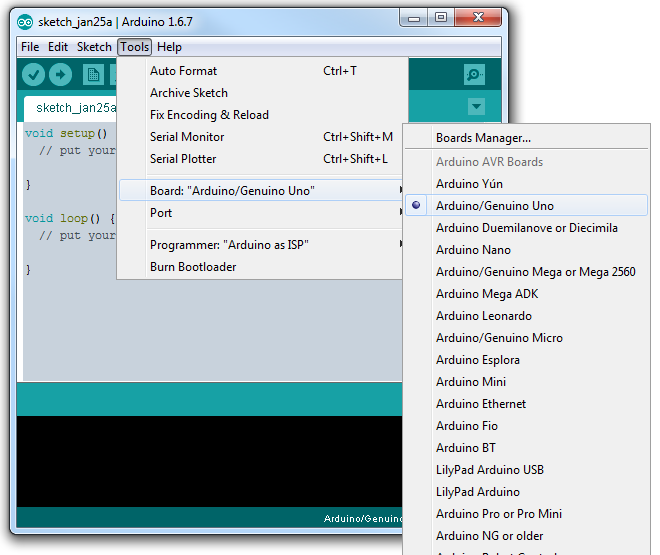The image size is (660, 555).
Task: Select Arduino Duemilanove or Diecimila board
Action: click(x=526, y=228)
